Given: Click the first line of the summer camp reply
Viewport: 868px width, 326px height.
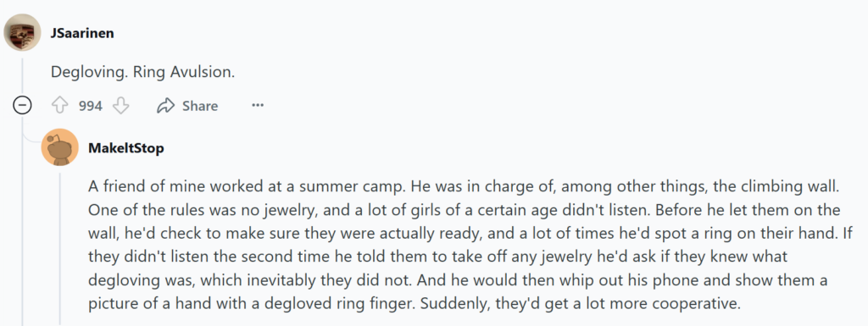Looking at the screenshot, I should pyautogui.click(x=464, y=186).
